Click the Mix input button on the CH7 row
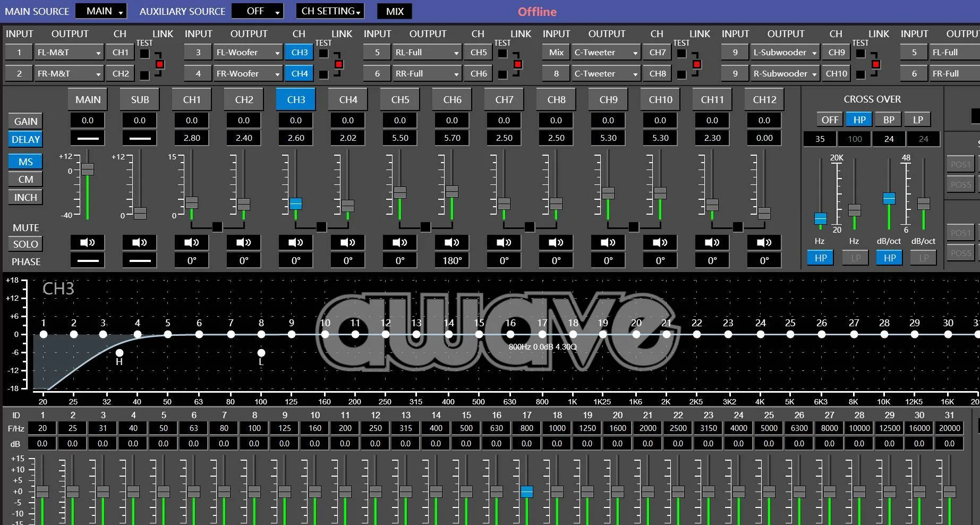The height and width of the screenshot is (525, 980). point(556,53)
